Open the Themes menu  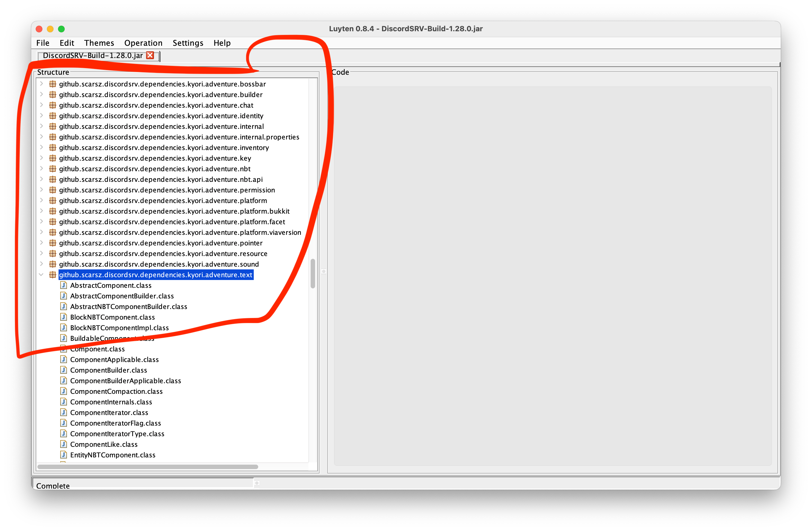point(99,43)
